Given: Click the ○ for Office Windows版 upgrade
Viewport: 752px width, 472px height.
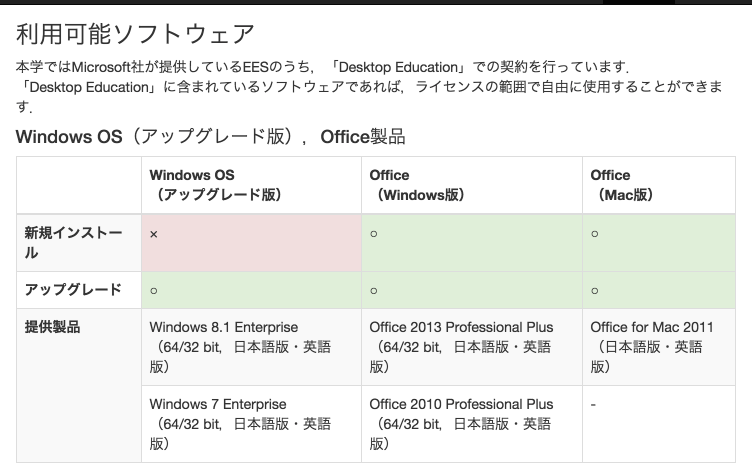Looking at the screenshot, I should tap(373, 290).
